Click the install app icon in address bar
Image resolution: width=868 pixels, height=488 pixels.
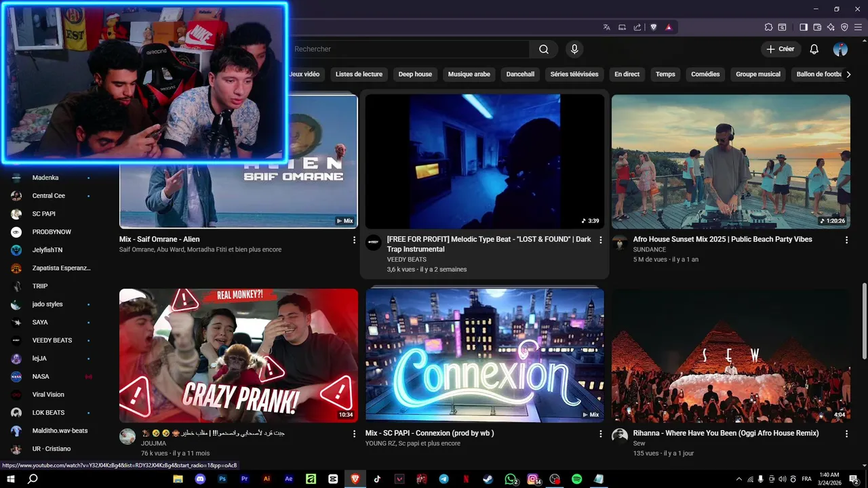622,27
